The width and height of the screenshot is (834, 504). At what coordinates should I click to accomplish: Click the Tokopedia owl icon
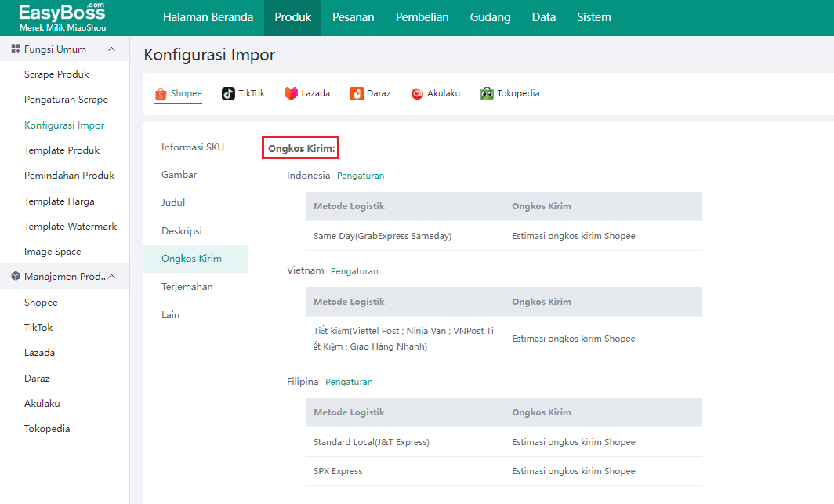[x=487, y=93]
